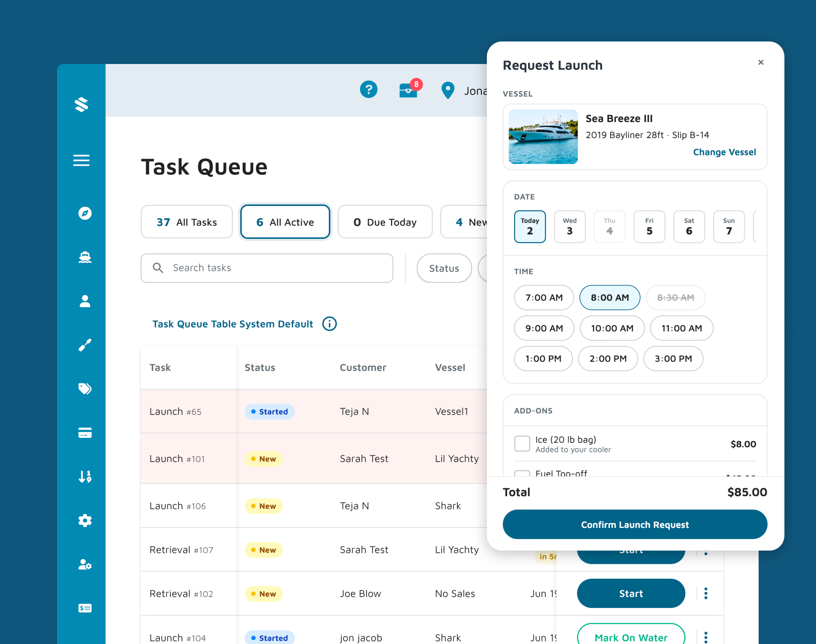Open the Status filter dropdown

pos(444,268)
